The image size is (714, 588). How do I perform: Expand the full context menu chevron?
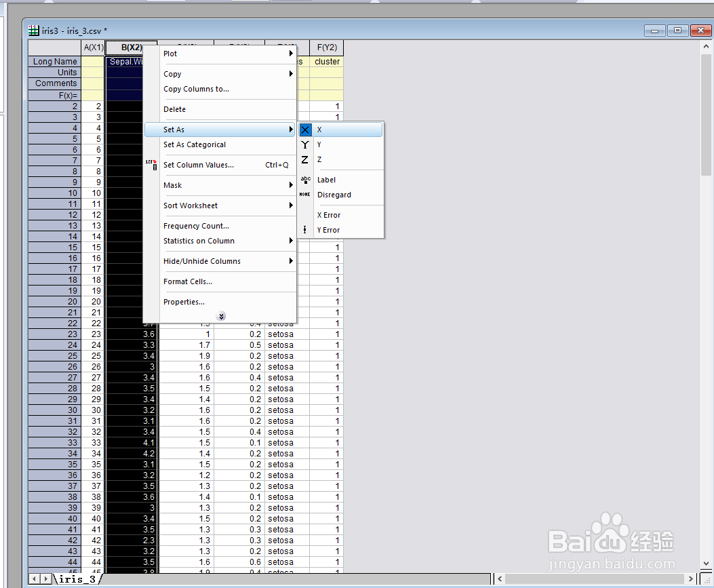(x=221, y=316)
